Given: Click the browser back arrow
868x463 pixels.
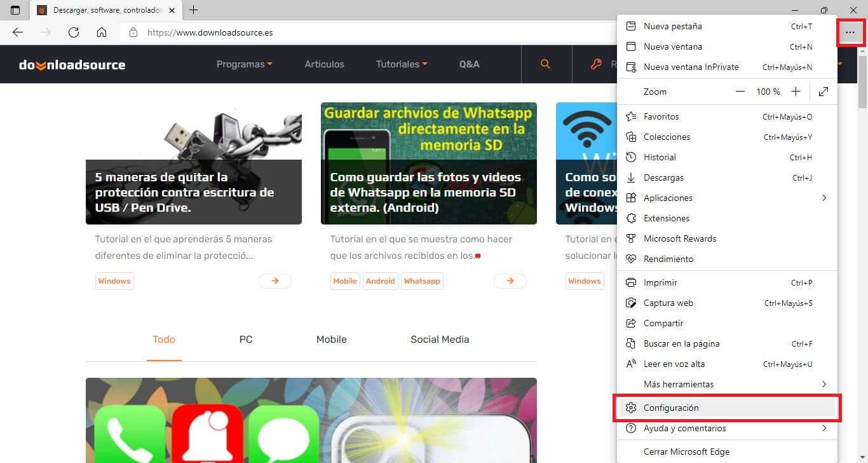Looking at the screenshot, I should tap(18, 32).
